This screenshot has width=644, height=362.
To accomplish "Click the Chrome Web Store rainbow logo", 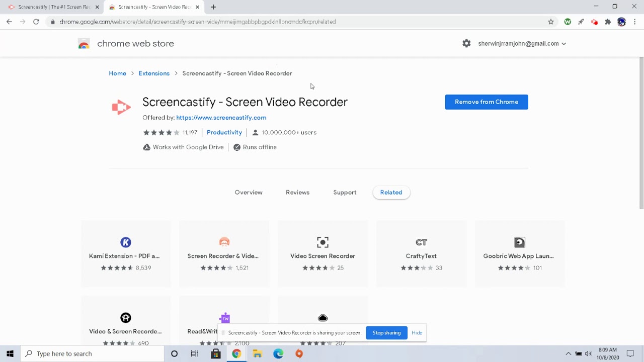I will coord(84,44).
